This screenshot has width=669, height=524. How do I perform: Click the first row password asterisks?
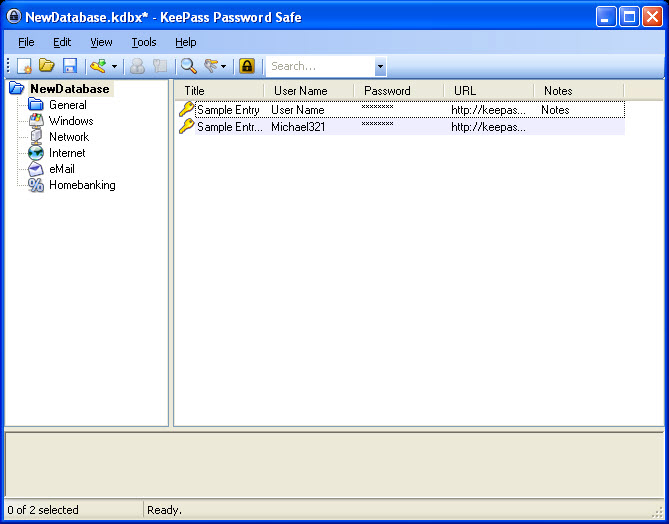pyautogui.click(x=377, y=107)
